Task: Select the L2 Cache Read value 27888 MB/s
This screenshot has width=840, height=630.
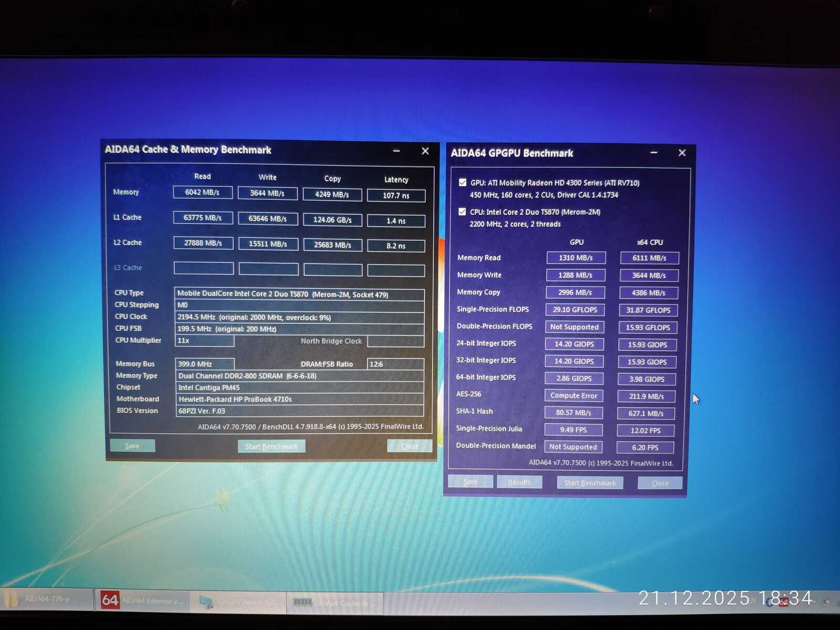Action: (x=204, y=243)
